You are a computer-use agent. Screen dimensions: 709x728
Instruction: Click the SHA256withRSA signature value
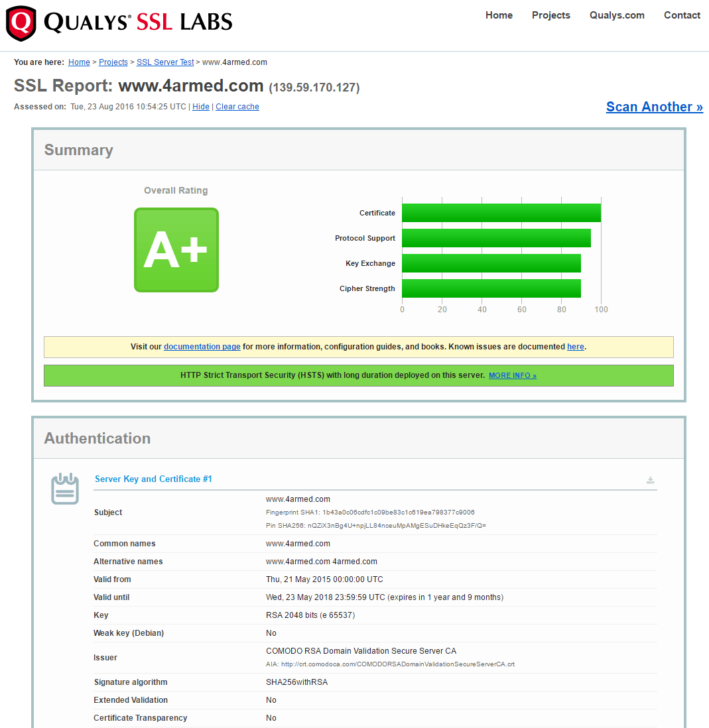[x=296, y=682]
